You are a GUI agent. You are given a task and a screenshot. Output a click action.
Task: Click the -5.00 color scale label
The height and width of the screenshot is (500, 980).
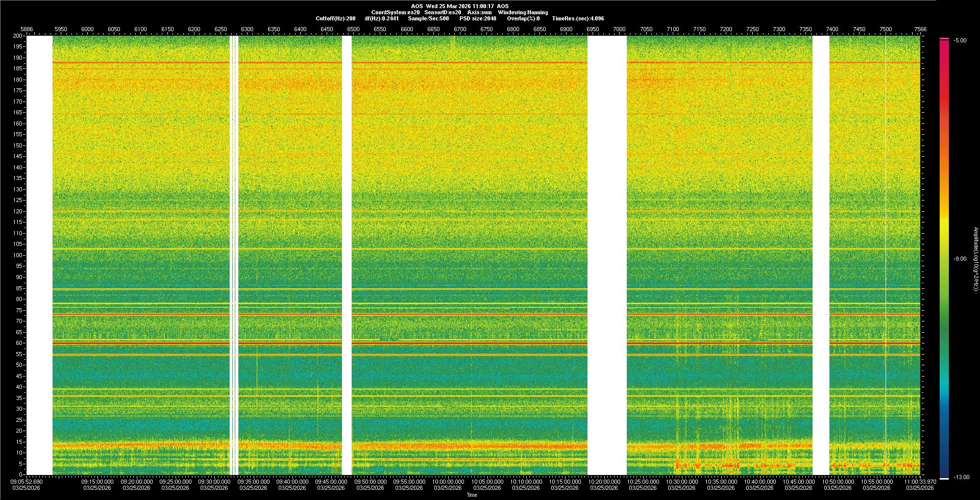point(960,40)
